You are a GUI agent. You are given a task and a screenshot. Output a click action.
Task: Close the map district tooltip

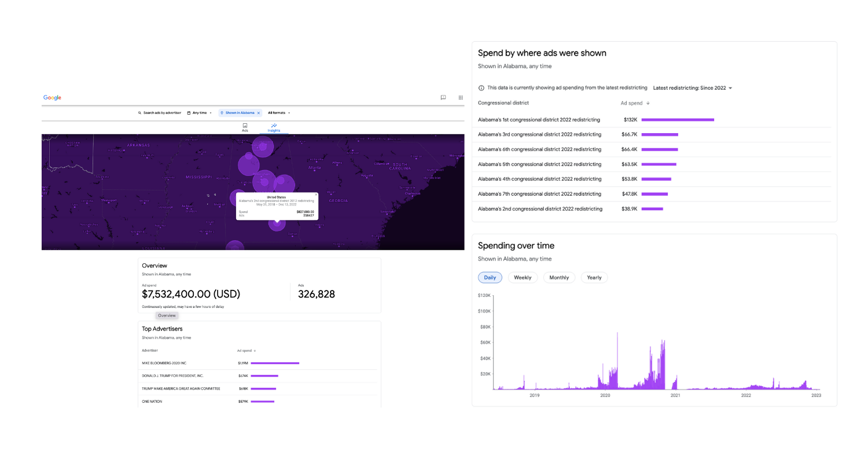pyautogui.click(x=315, y=194)
